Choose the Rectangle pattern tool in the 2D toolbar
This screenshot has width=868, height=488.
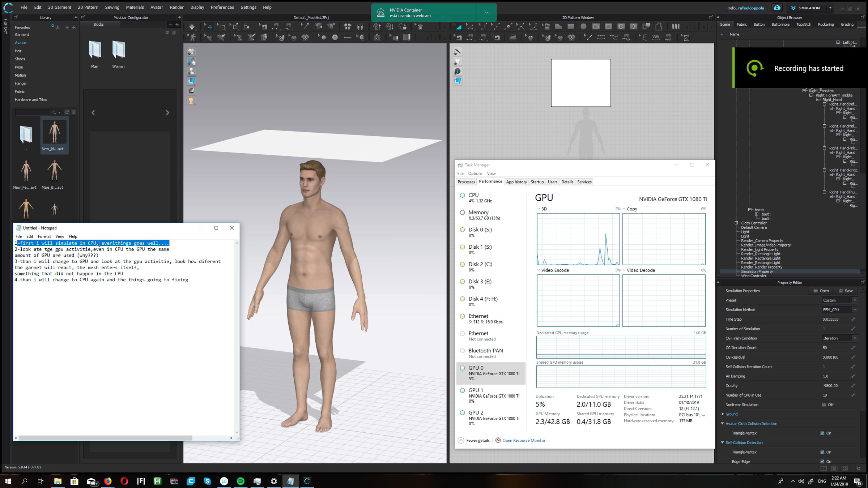[x=571, y=27]
